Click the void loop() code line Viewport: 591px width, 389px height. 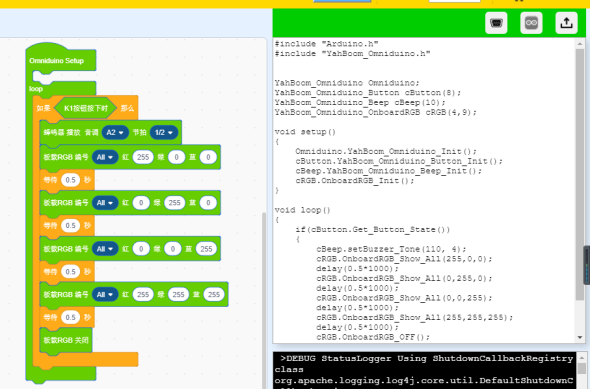pos(302,210)
